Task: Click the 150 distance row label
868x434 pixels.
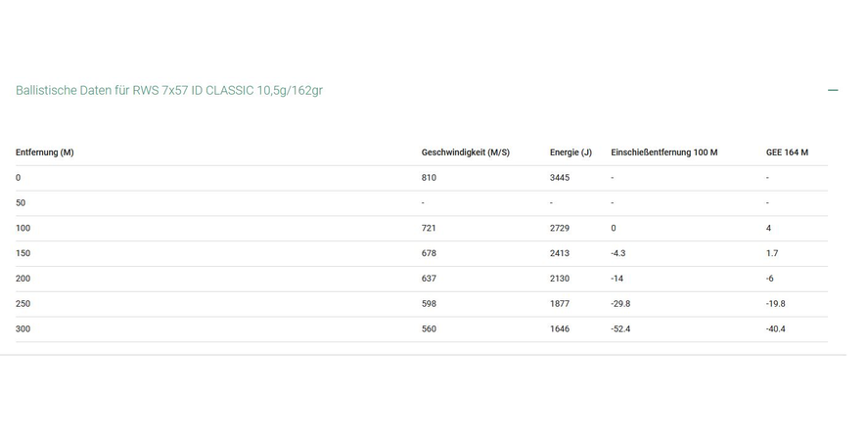Action: pos(23,253)
